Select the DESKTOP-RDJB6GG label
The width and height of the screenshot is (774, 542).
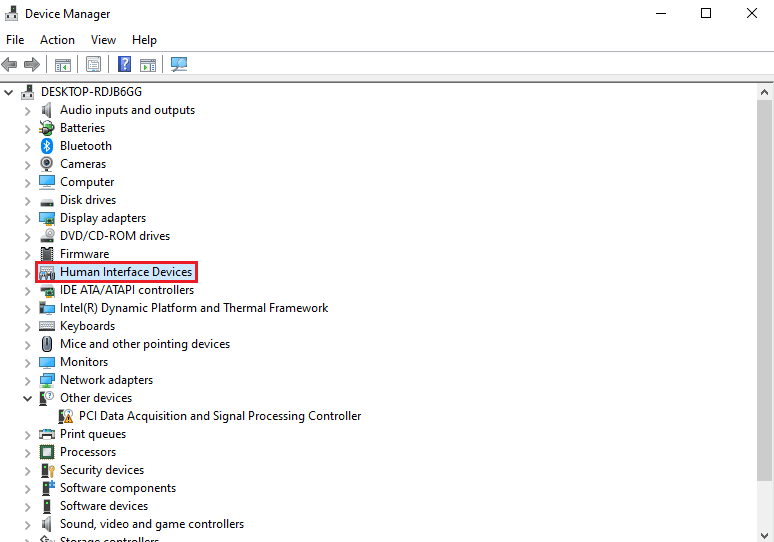[91, 92]
